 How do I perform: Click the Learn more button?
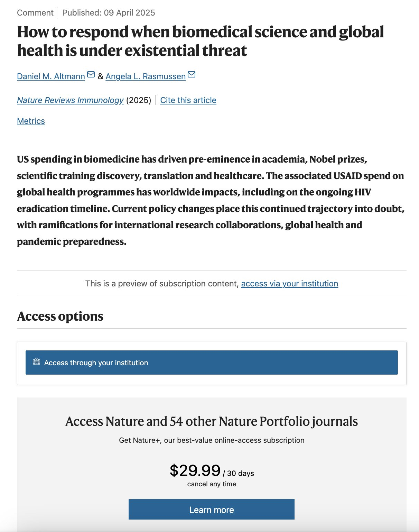pyautogui.click(x=211, y=510)
